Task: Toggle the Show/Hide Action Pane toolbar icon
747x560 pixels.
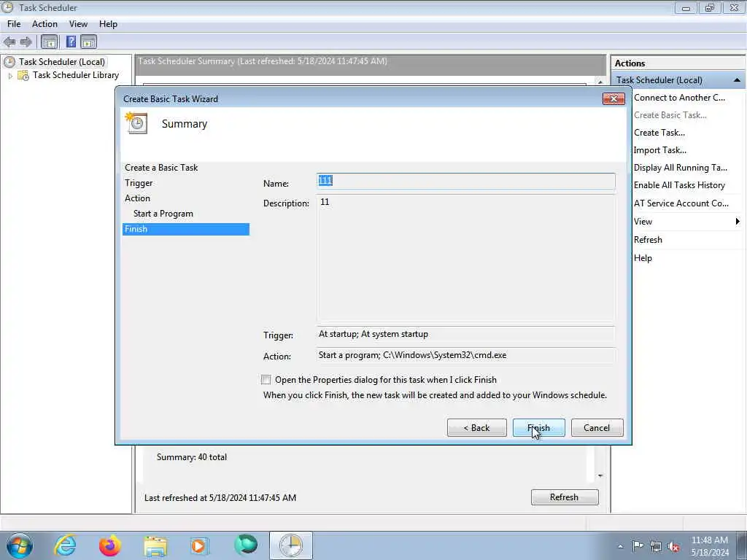Action: click(88, 42)
